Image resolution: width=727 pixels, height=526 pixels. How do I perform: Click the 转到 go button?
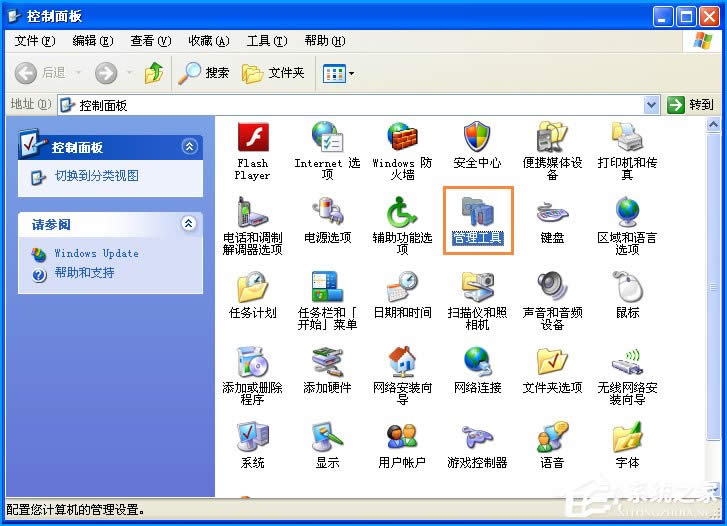pyautogui.click(x=692, y=105)
